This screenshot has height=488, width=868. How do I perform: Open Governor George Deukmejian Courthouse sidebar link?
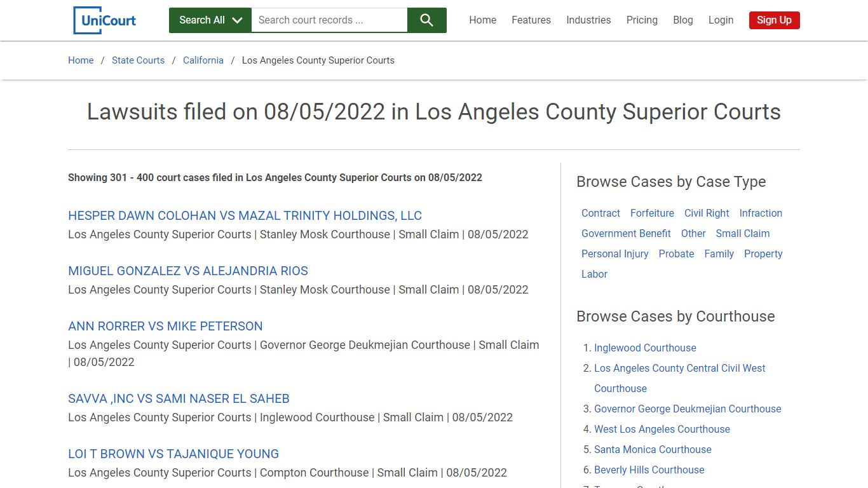click(688, 409)
